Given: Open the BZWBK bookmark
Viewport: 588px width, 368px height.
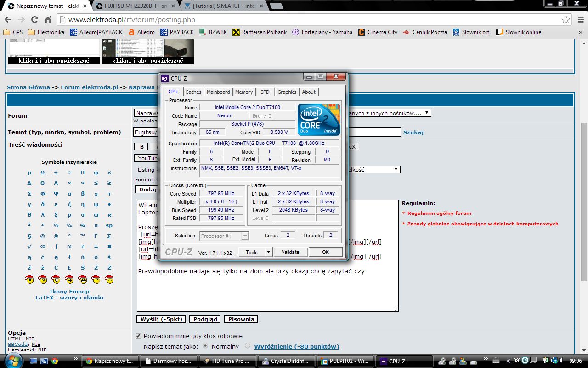Looking at the screenshot, I should [x=212, y=32].
